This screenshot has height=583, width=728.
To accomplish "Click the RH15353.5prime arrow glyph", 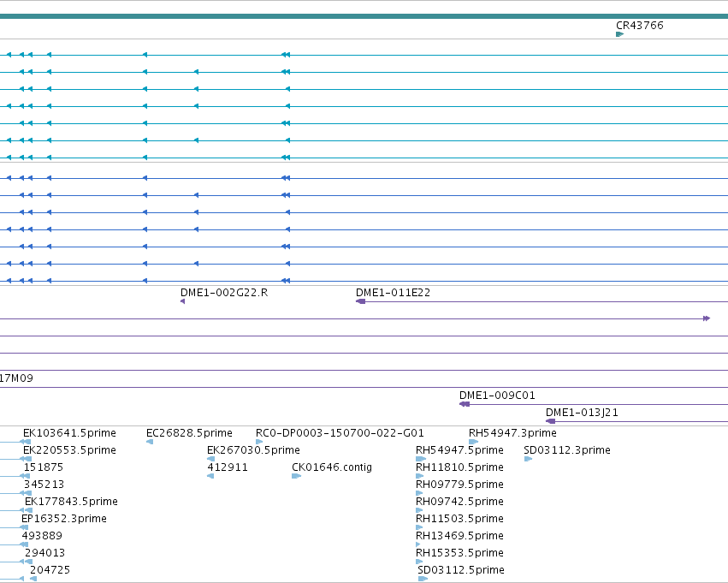I will [419, 562].
